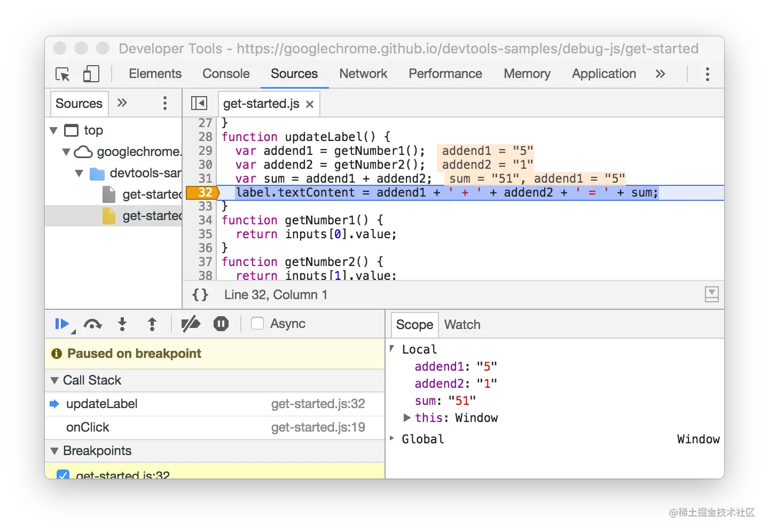The width and height of the screenshot is (769, 532).
Task: Close the get-started.js editor tab
Action: [x=310, y=104]
